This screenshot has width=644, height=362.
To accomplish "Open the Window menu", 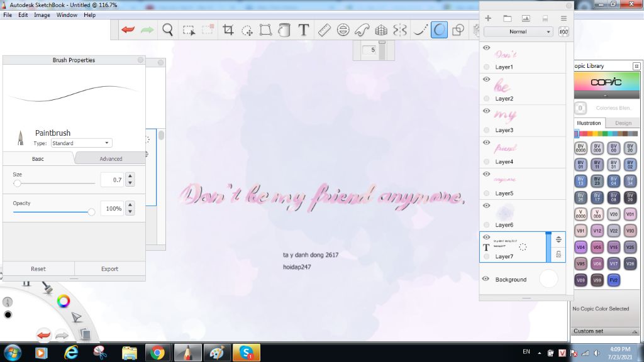I will [67, 15].
